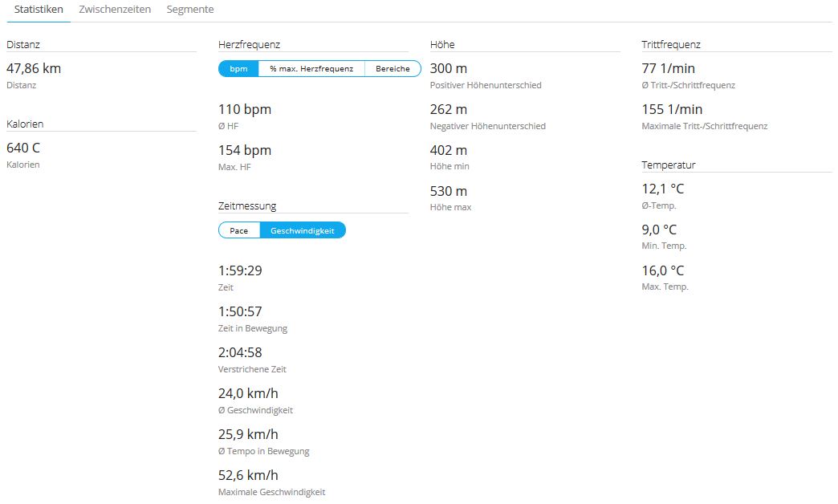
Task: Select the Geschwindigkeit timing toggle
Action: [303, 231]
